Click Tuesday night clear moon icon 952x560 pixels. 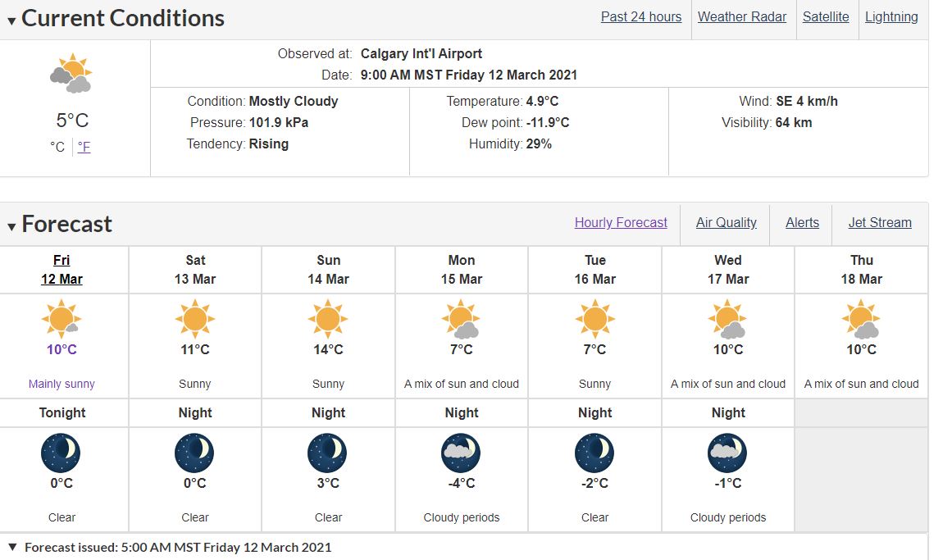point(594,453)
